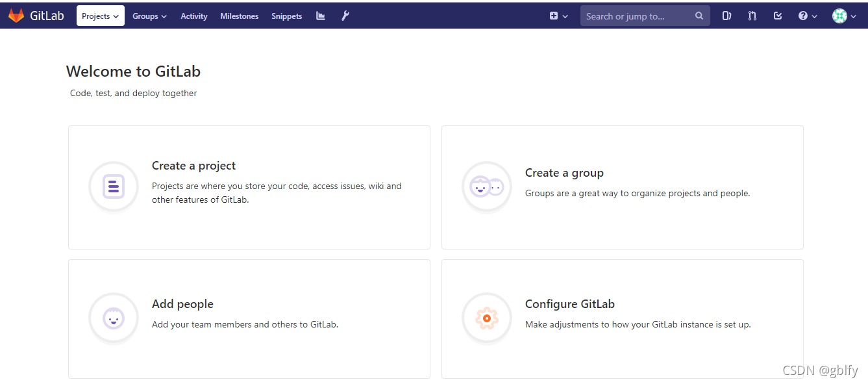This screenshot has height=384, width=868.
Task: Click 'Code, test, and deploy together' text
Action: pyautogui.click(x=134, y=93)
